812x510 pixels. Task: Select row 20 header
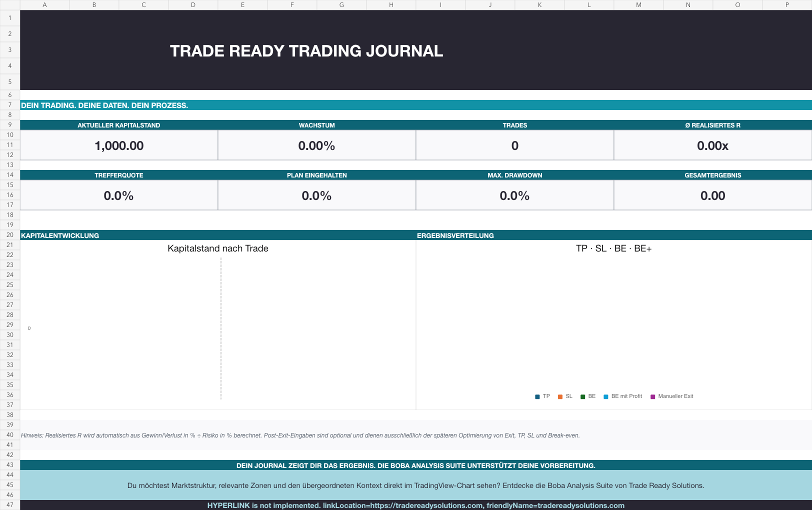click(x=10, y=235)
